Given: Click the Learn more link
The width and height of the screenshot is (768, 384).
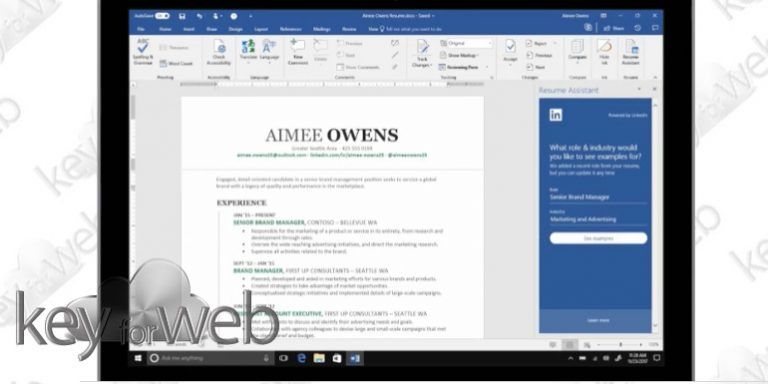Looking at the screenshot, I should pos(598,320).
